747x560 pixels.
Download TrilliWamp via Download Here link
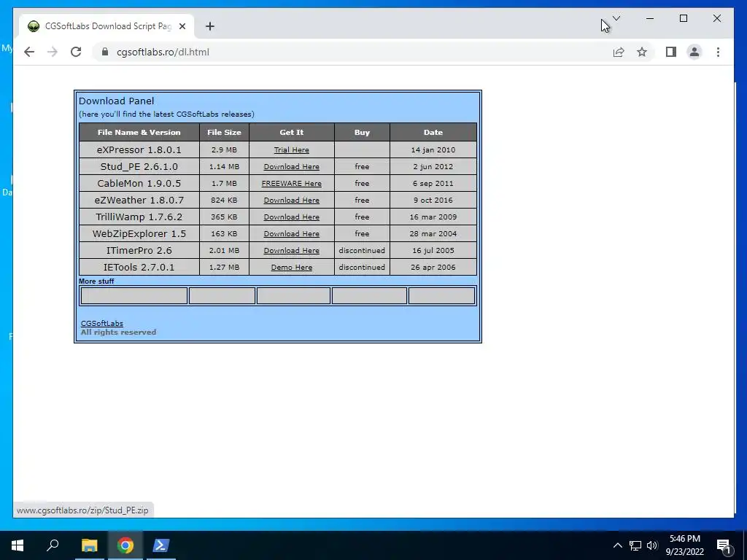pos(292,217)
